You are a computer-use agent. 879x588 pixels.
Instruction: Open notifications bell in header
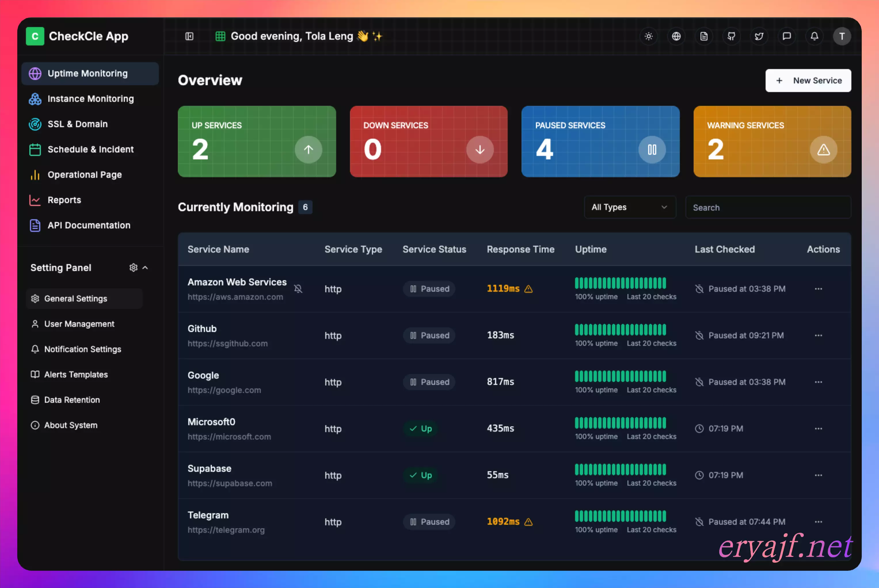pos(815,36)
